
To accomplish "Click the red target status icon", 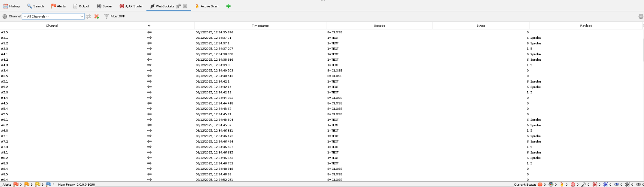I will pyautogui.click(x=573, y=184).
